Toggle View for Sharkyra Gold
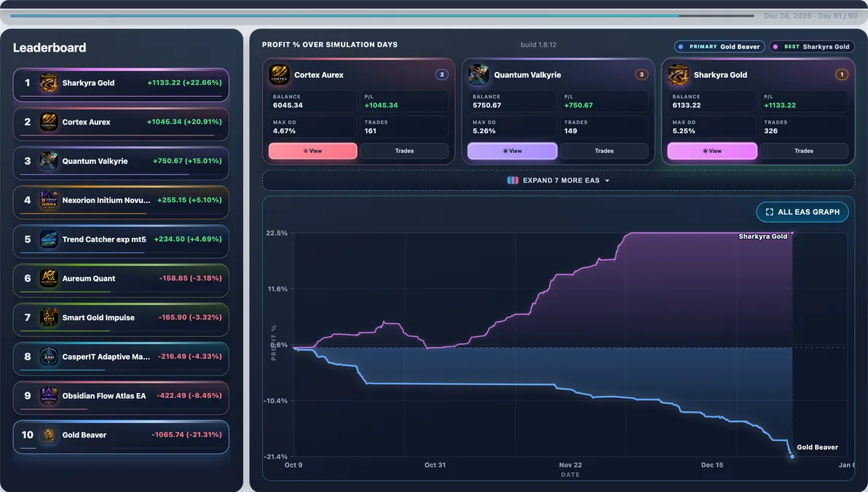The width and height of the screenshot is (868, 492). (712, 151)
